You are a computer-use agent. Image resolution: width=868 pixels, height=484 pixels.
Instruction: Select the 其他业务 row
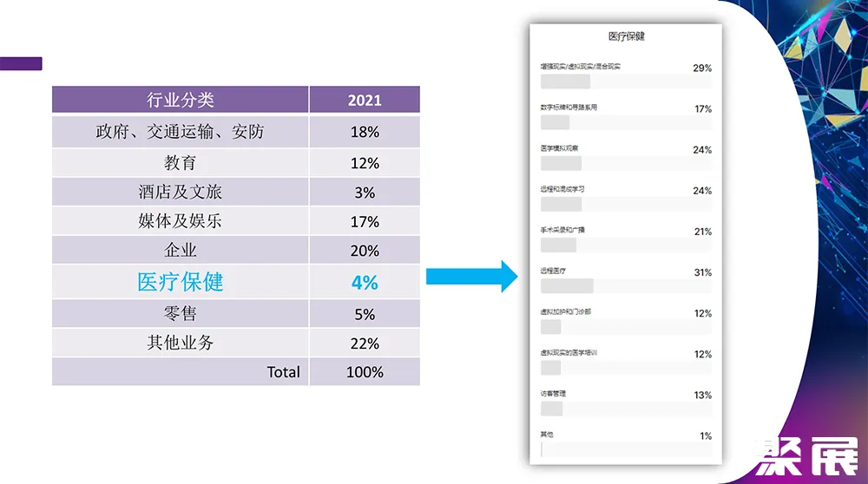click(x=180, y=343)
